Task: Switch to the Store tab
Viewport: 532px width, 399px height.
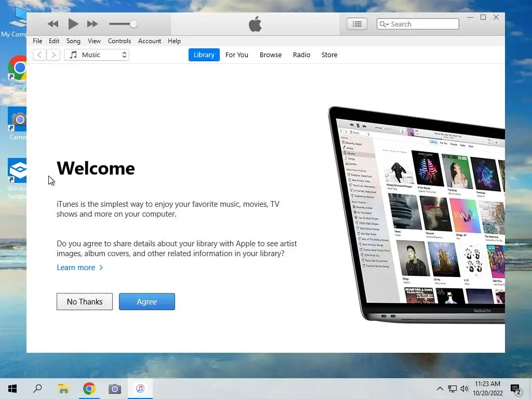Action: click(329, 55)
